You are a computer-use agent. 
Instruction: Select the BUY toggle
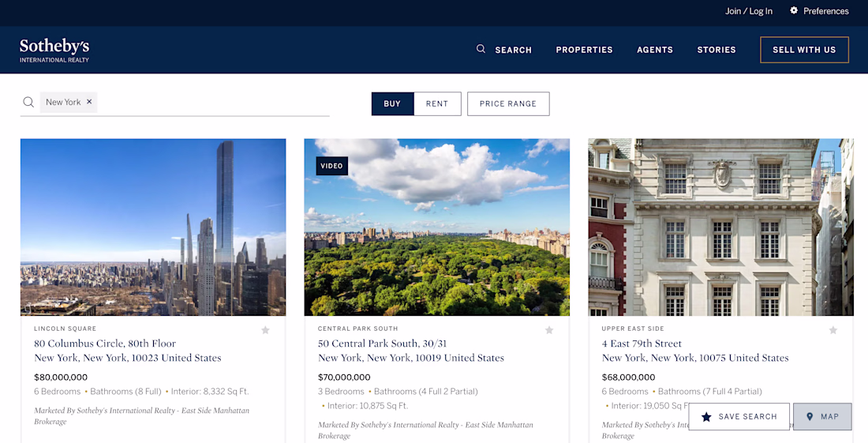pyautogui.click(x=392, y=103)
